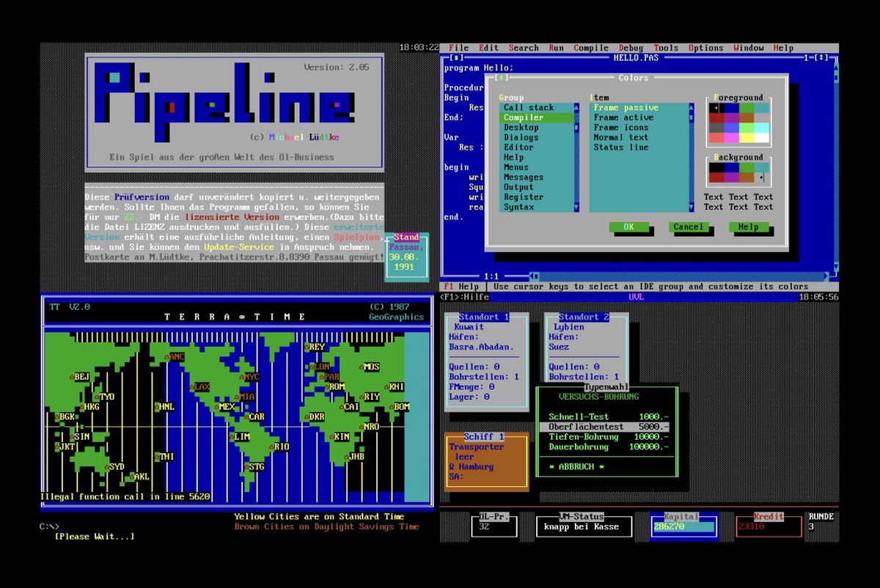The width and height of the screenshot is (880, 588).
Task: Click the NYC city marker on Terra Time map
Action: pos(249,377)
